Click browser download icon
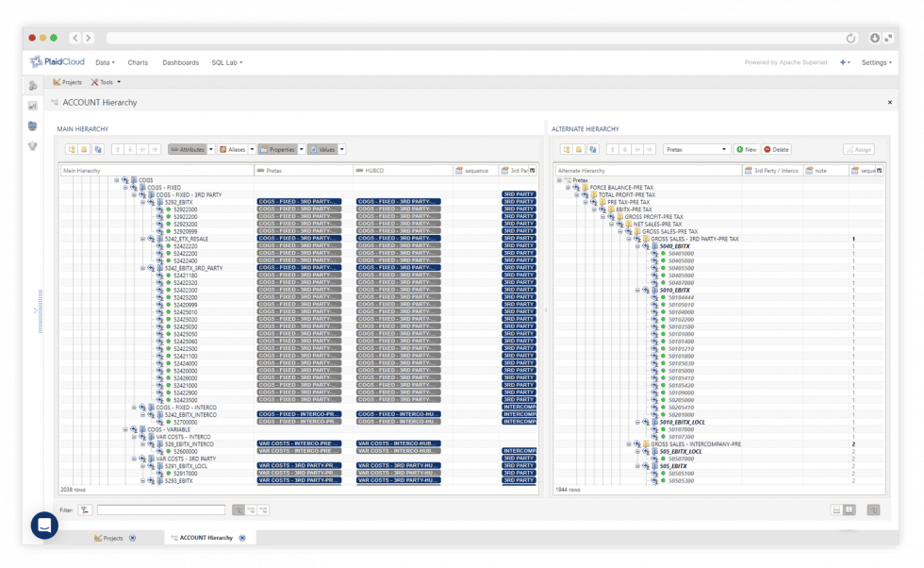Screen dimensions: 924x568 (x=875, y=38)
